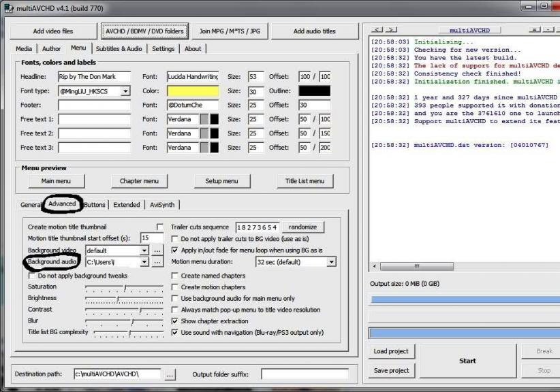Switch to the Subtitles & Audio tab

(x=119, y=49)
